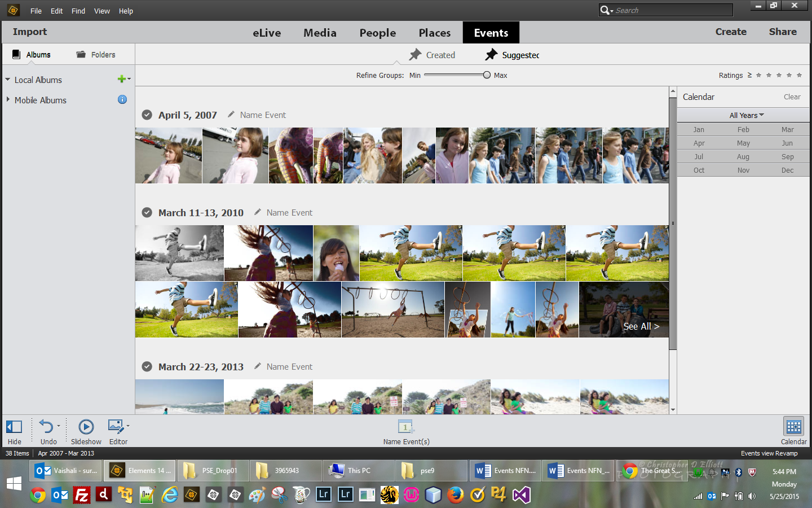Click the Refine Groups slider handle
This screenshot has height=508, width=812.
(x=487, y=75)
